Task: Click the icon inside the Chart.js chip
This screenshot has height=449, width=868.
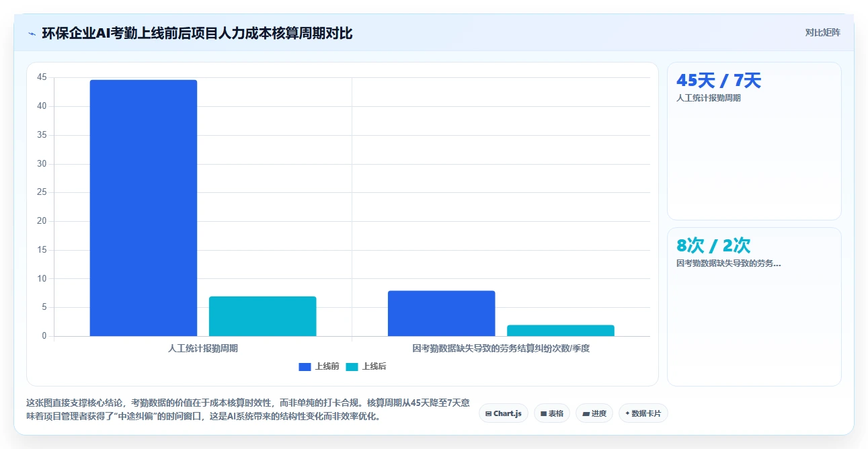Action: [x=489, y=414]
